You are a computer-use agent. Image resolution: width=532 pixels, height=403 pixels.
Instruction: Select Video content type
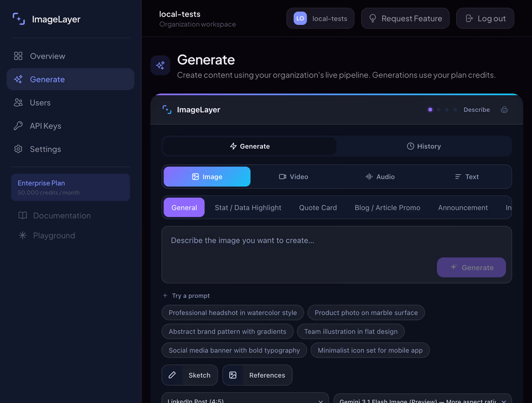click(x=293, y=177)
